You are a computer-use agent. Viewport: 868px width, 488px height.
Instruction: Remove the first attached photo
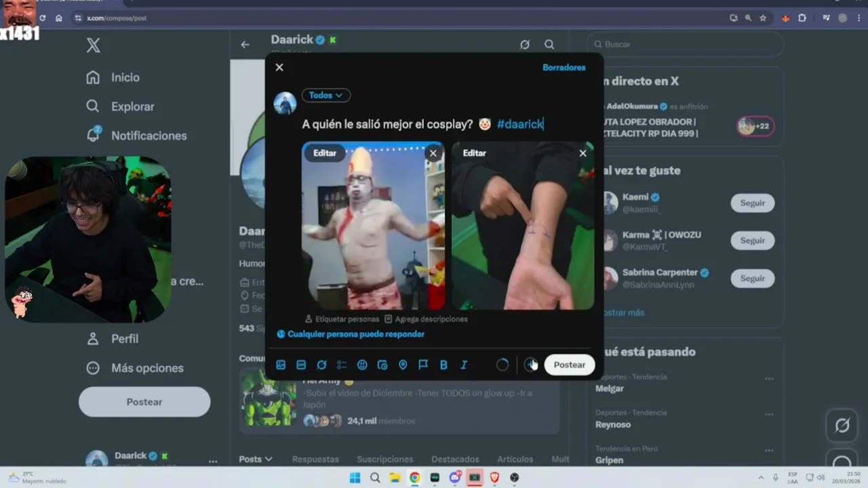(433, 153)
